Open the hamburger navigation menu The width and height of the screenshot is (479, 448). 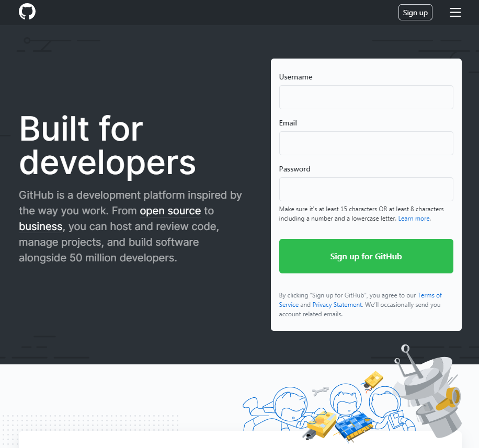pos(455,13)
